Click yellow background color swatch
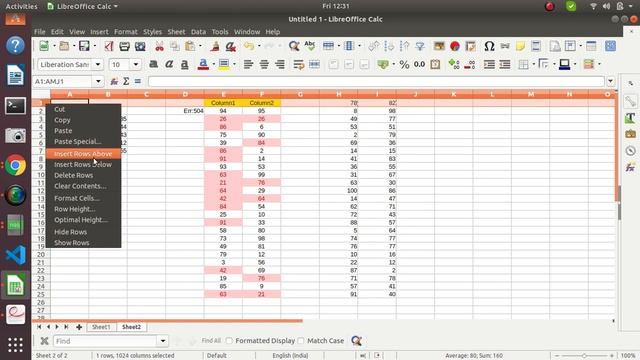Image resolution: width=640 pixels, height=360 pixels. coord(224,64)
